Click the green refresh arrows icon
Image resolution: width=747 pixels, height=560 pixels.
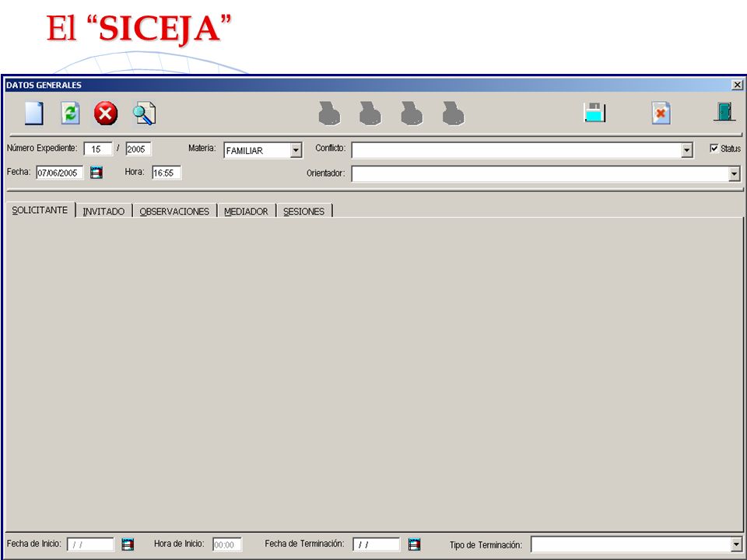[70, 114]
